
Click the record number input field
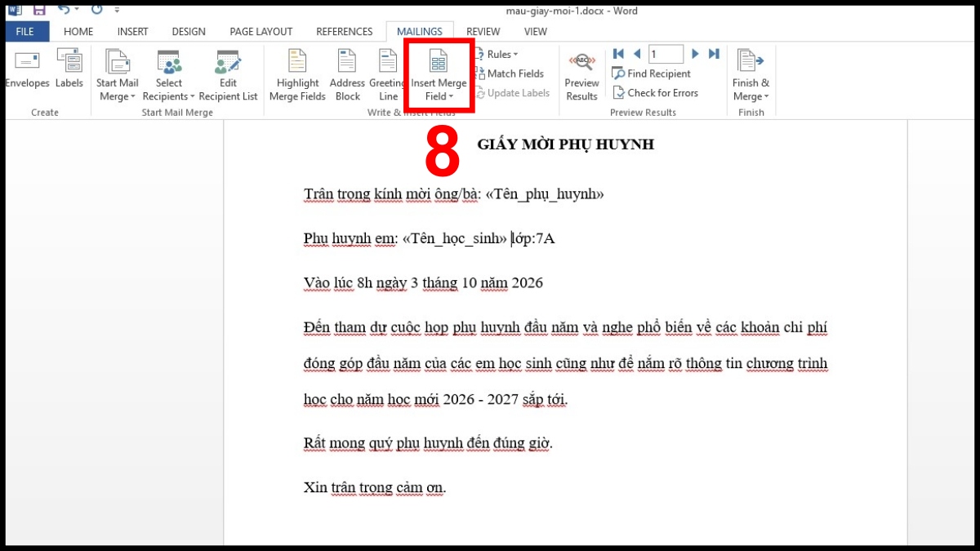point(666,54)
